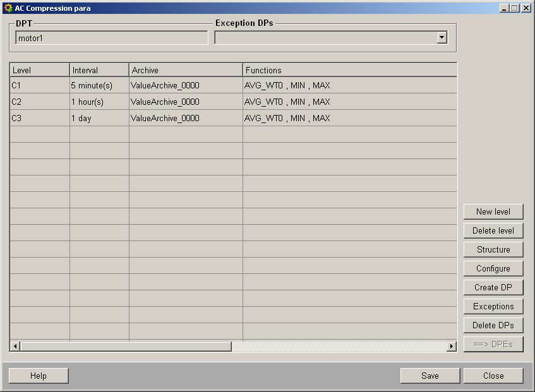
Task: Click the AC Compression para title bar icon
Action: pyautogui.click(x=8, y=8)
